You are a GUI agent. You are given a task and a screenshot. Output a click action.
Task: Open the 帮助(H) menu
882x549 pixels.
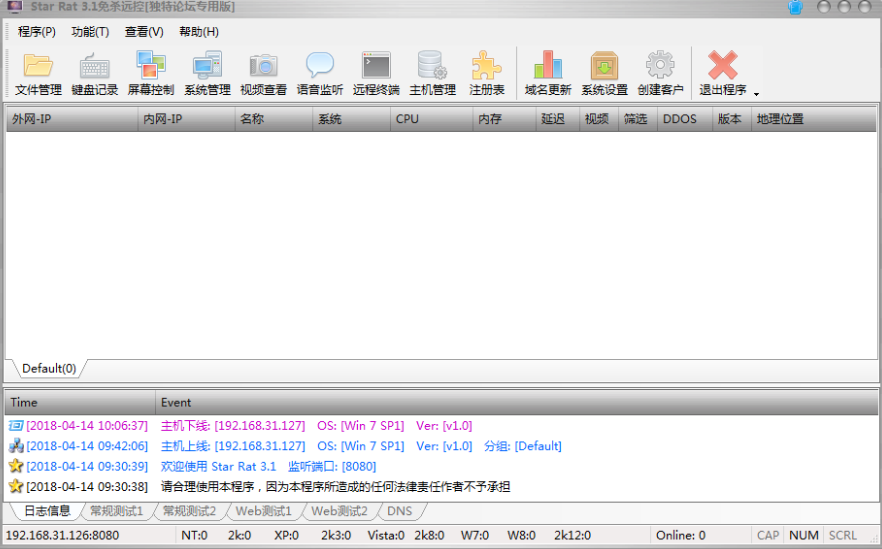tap(199, 32)
